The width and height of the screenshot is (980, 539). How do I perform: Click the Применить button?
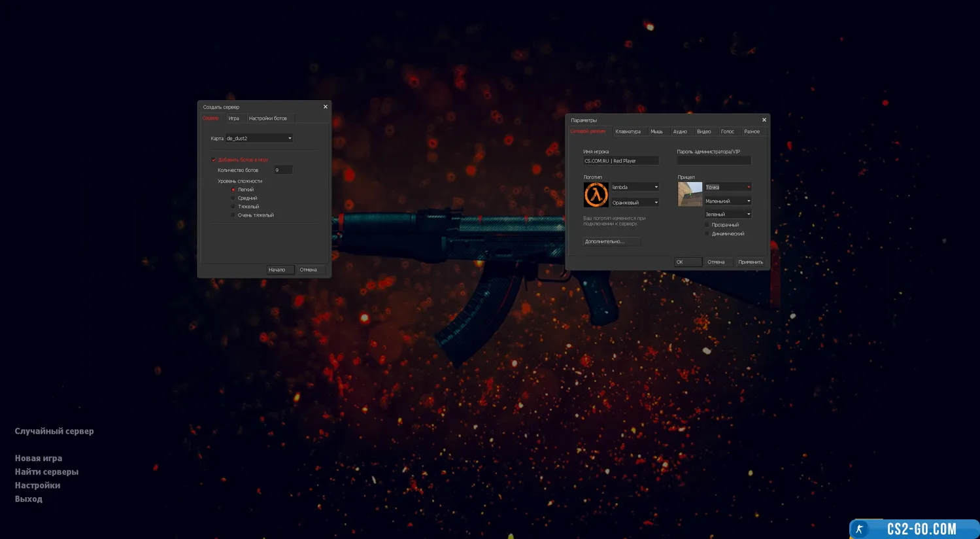point(750,262)
